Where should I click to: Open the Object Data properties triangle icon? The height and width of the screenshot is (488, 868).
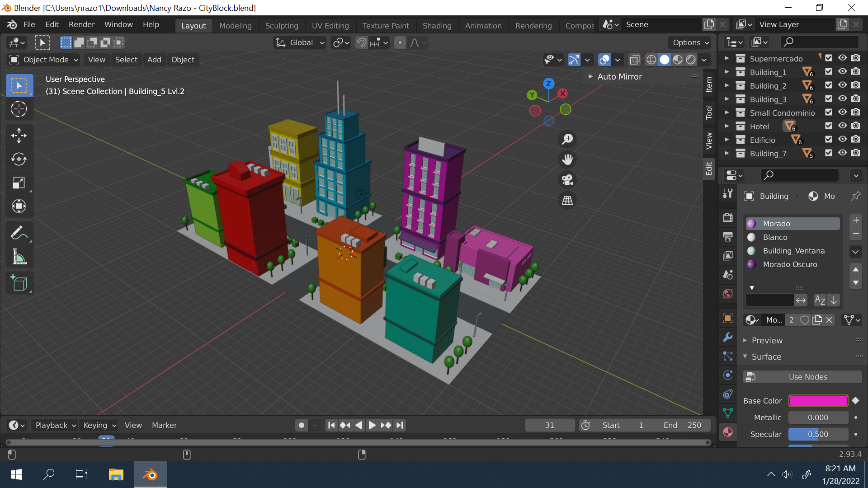point(728,413)
